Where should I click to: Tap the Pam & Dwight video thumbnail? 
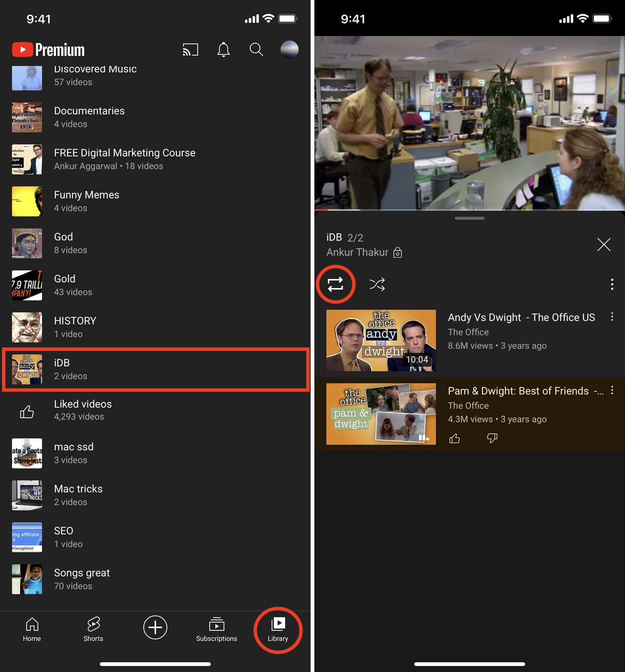click(x=381, y=414)
